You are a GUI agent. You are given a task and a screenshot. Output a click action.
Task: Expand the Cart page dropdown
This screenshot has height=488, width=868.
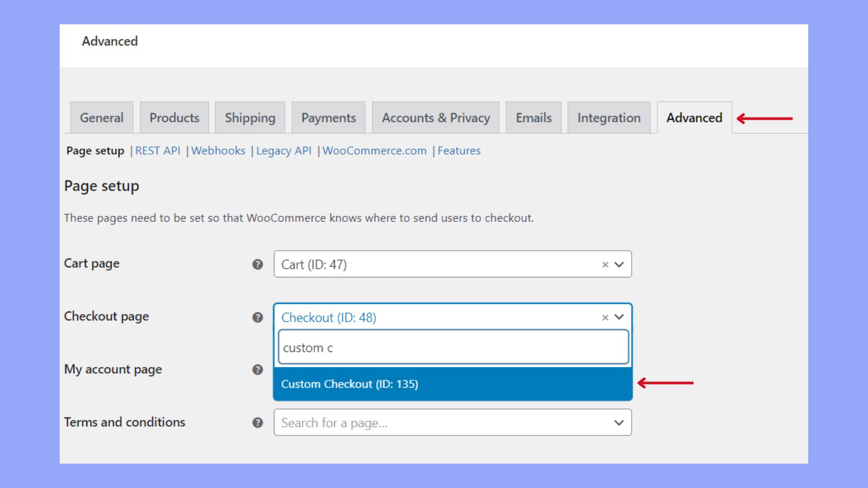click(618, 264)
